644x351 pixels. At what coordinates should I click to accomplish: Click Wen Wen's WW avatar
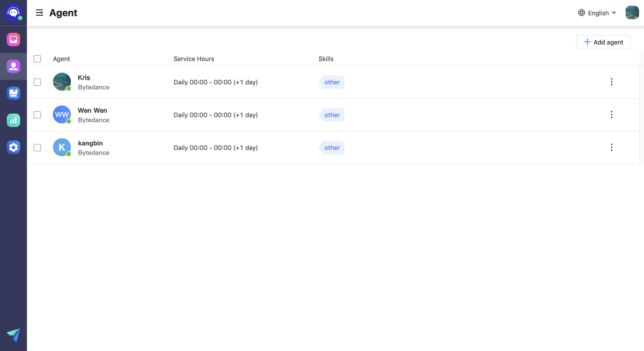point(62,115)
